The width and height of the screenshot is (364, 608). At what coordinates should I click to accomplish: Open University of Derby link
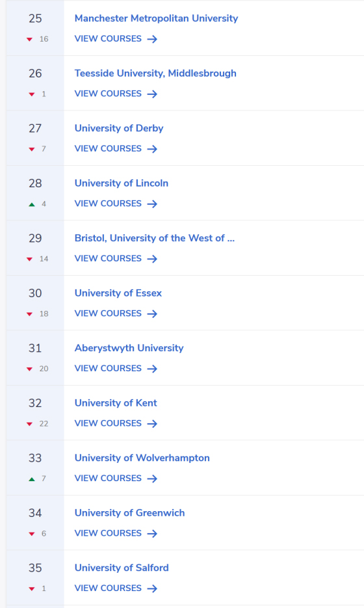tap(119, 128)
